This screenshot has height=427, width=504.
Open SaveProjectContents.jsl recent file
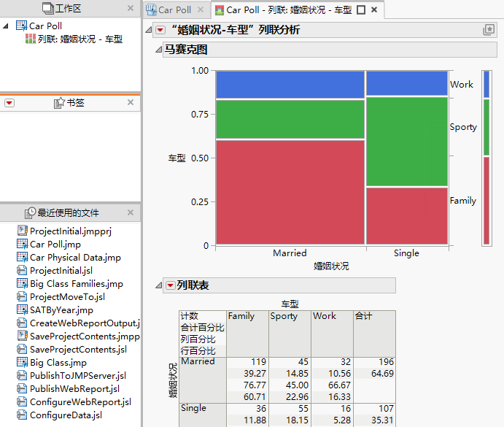point(79,349)
